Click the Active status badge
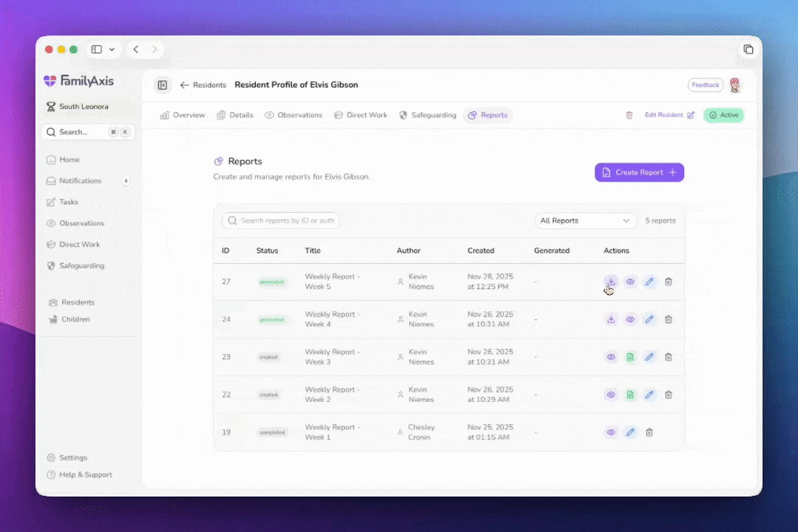798x532 pixels. pyautogui.click(x=723, y=115)
